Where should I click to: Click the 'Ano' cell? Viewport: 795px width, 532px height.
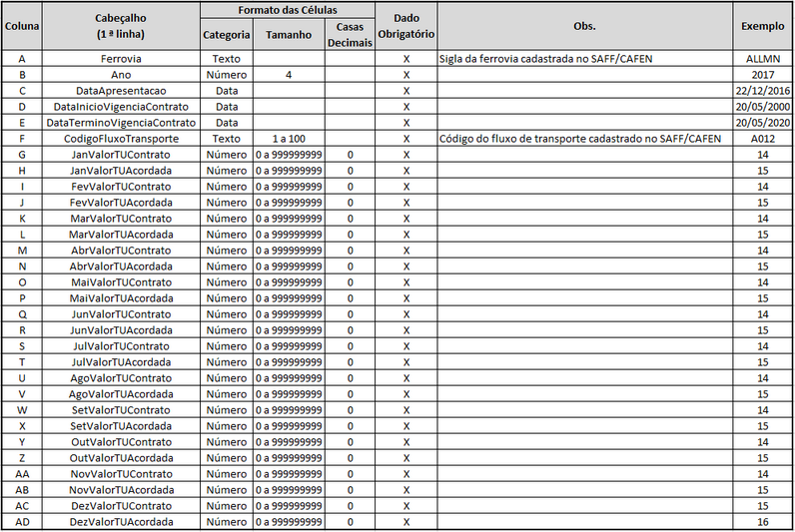[x=121, y=75]
